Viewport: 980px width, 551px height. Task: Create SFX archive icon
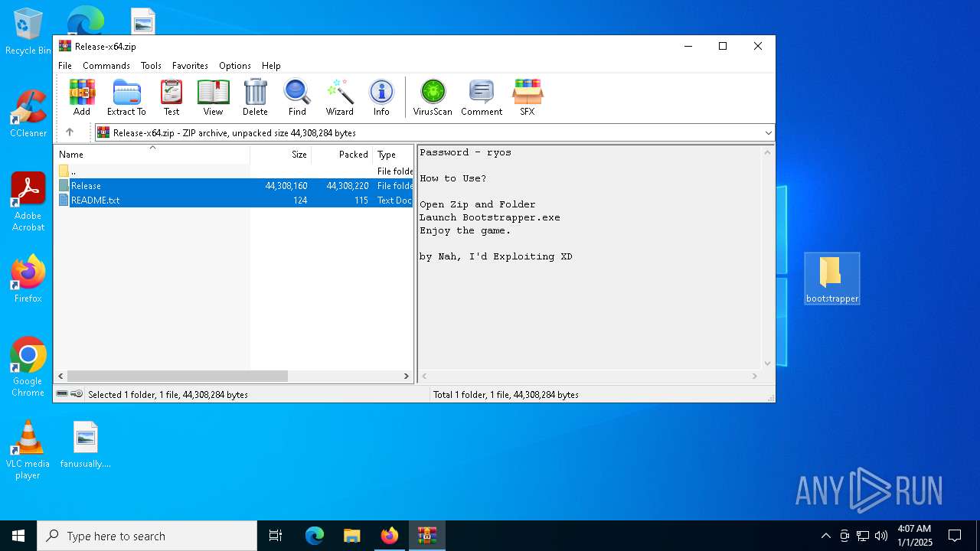tap(528, 97)
